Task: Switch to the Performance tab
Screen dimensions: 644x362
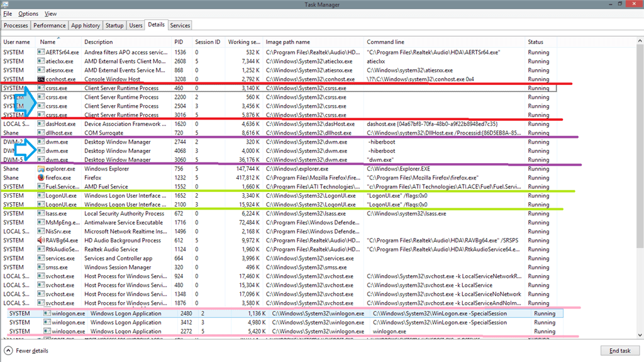Action: pos(50,26)
